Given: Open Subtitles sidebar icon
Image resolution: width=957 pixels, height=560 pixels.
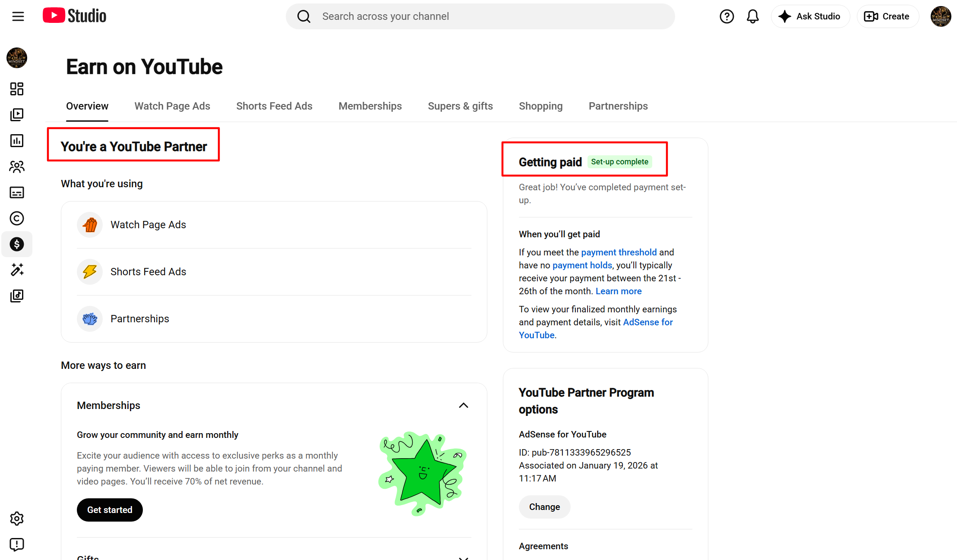Looking at the screenshot, I should click(17, 192).
